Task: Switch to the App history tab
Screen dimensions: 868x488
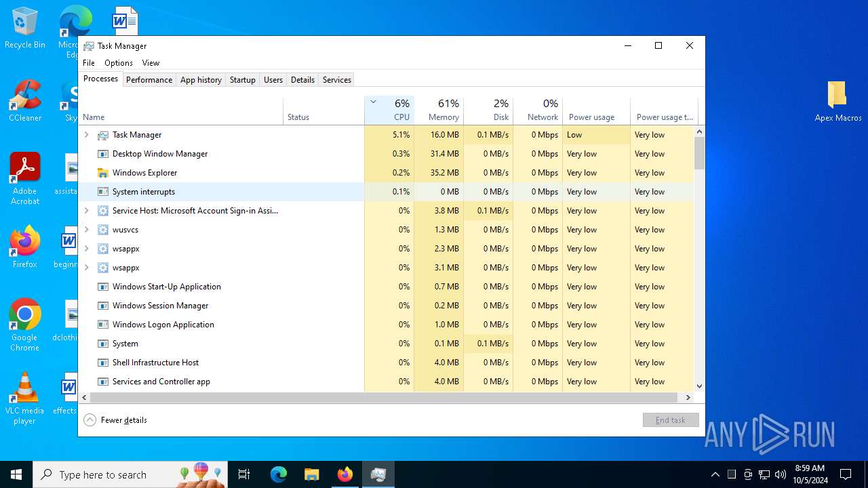Action: (x=201, y=80)
